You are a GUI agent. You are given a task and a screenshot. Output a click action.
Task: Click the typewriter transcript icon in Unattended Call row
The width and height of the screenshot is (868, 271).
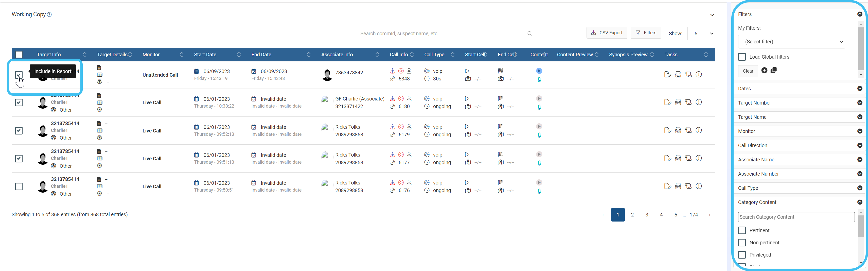click(x=678, y=75)
